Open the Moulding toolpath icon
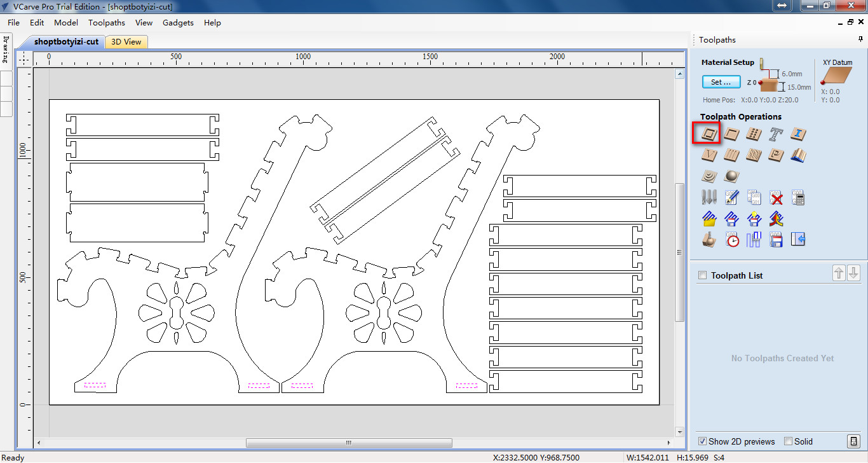The image size is (868, 463). 799,155
